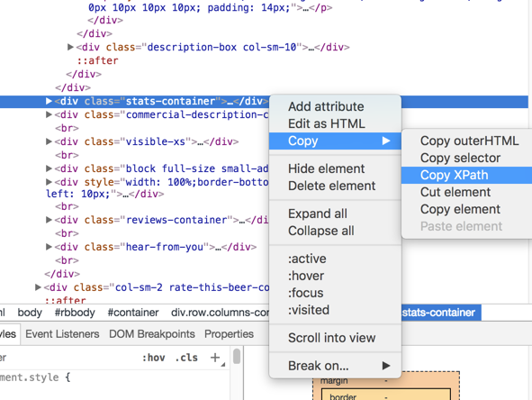Screen dimensions: 532x400
Task: Open the Properties tab
Action: coord(229,334)
